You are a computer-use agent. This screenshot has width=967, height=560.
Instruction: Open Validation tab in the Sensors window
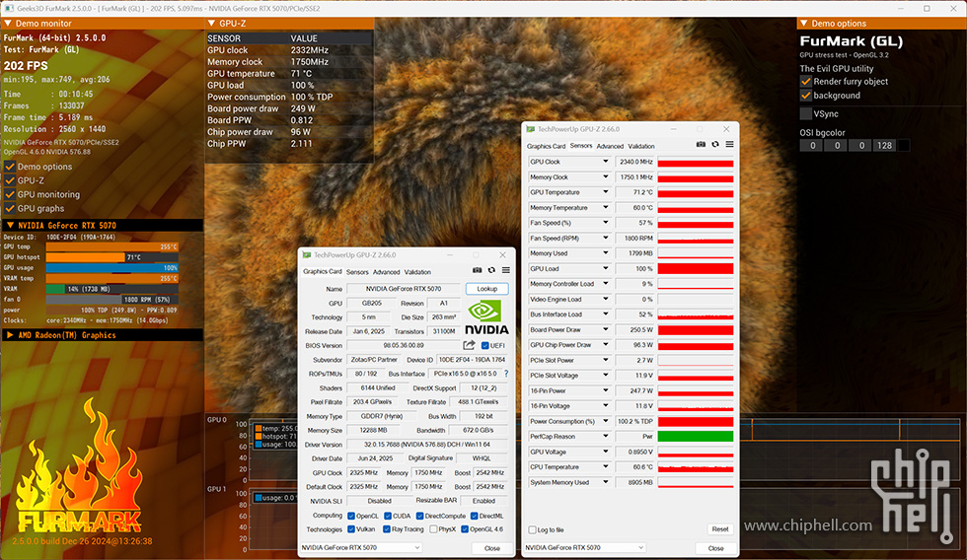click(x=641, y=146)
